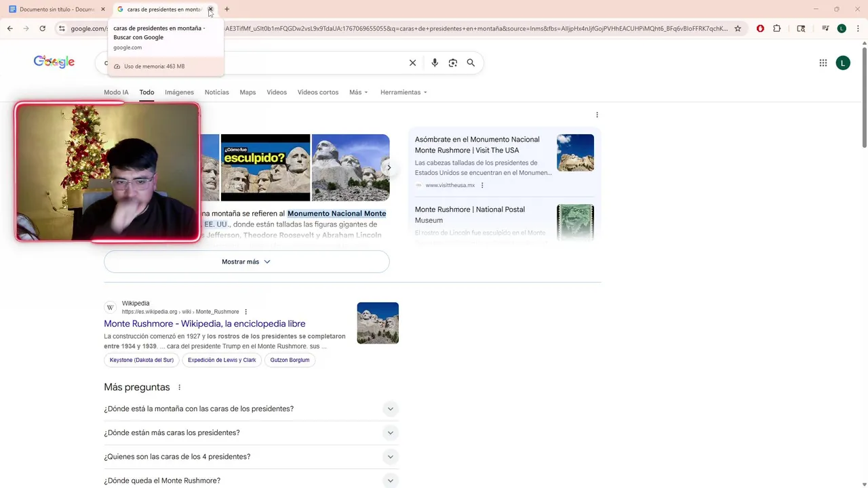Open Wikipedia favicon on result
The height and width of the screenshot is (488, 868).
pos(110,308)
